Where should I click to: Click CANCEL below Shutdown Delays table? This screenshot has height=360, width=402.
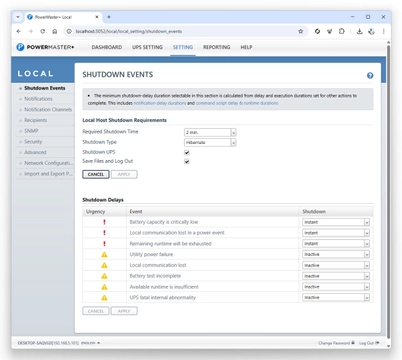96,311
